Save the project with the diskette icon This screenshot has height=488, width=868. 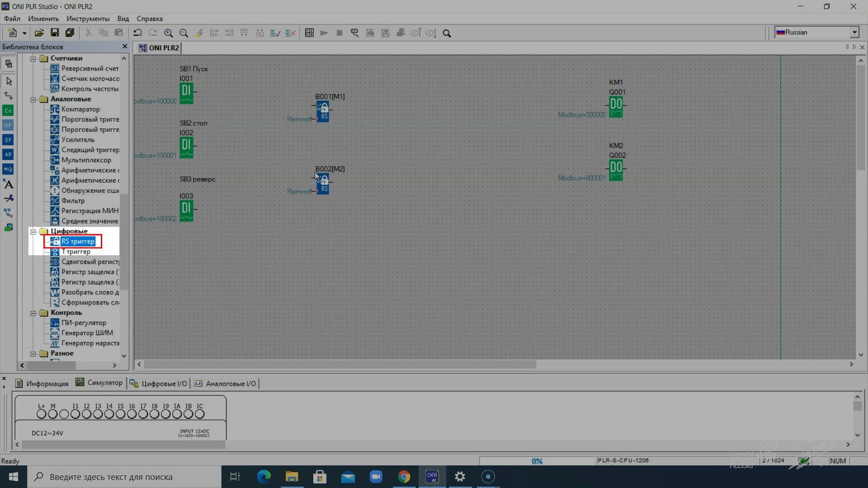point(54,33)
